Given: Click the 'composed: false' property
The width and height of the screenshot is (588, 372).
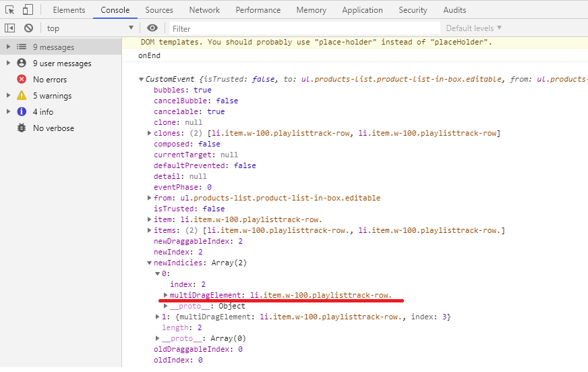Looking at the screenshot, I should click(x=187, y=144).
